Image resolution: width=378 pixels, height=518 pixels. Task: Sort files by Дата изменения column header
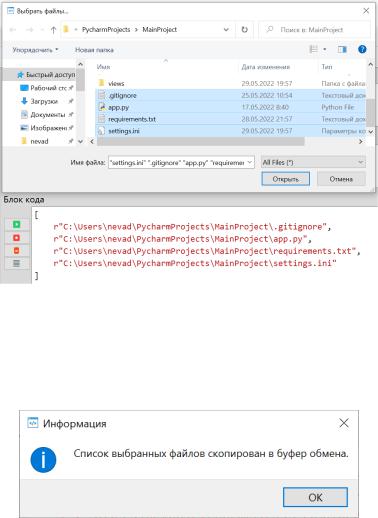265,67
